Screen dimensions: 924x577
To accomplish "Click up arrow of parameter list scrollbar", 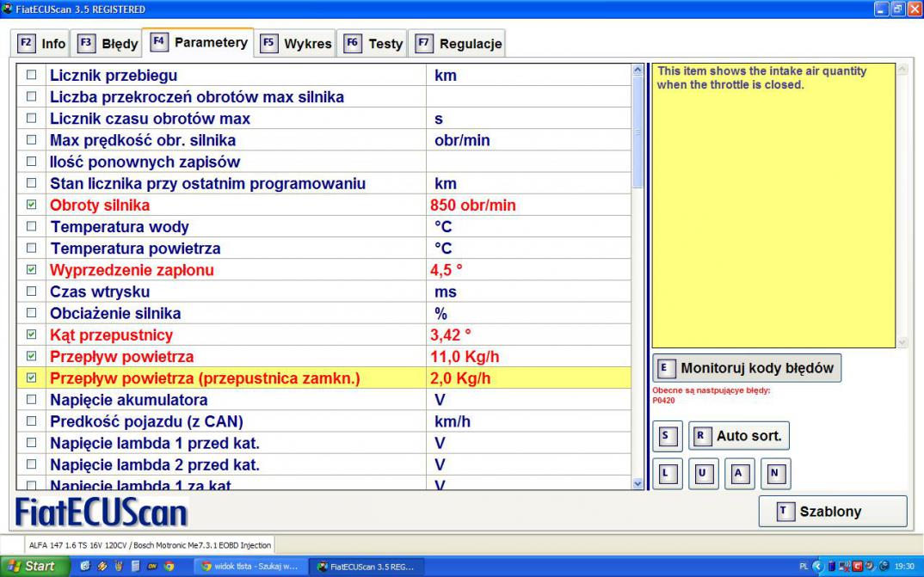I will pos(638,70).
